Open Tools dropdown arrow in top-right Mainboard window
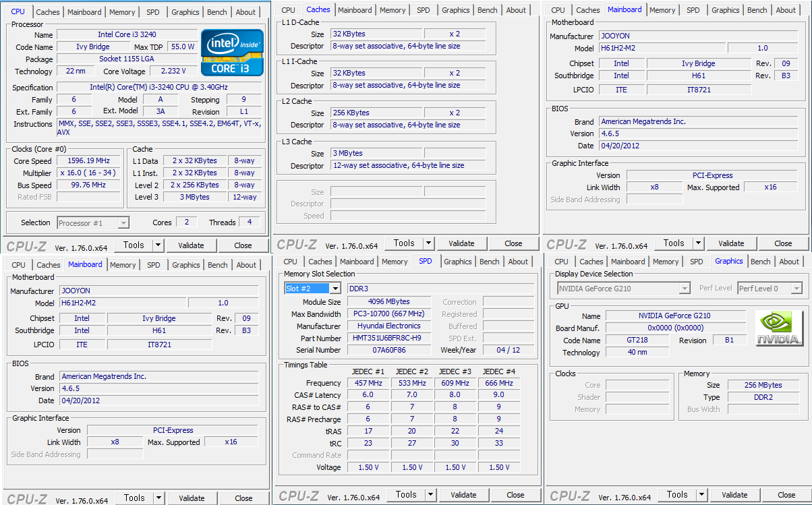This screenshot has height=505, width=812. pos(698,243)
